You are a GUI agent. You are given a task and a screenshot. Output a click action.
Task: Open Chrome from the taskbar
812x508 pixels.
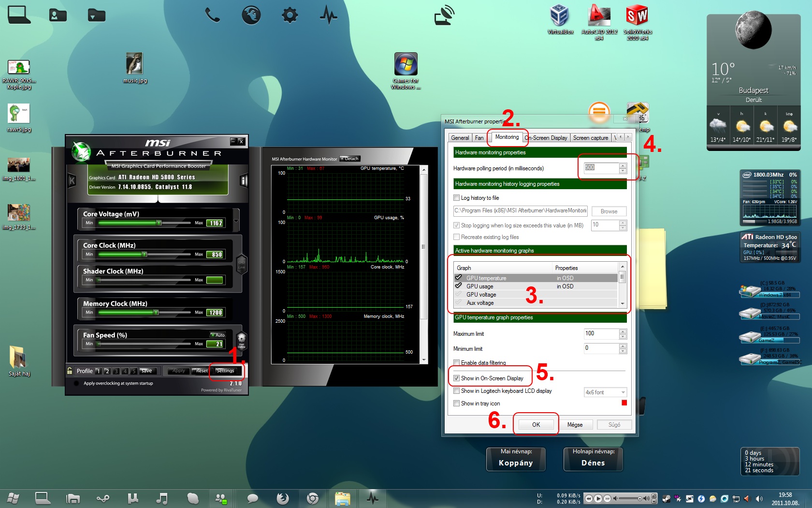click(313, 498)
